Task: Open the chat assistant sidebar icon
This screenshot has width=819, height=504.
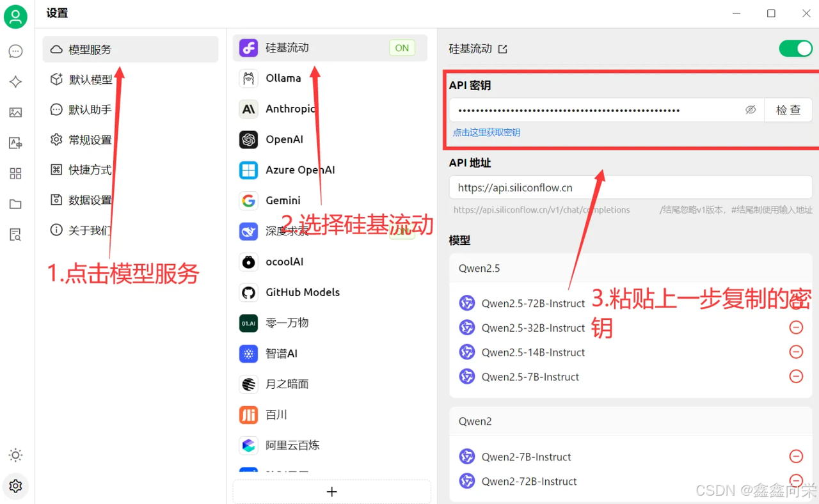Action: coord(15,51)
